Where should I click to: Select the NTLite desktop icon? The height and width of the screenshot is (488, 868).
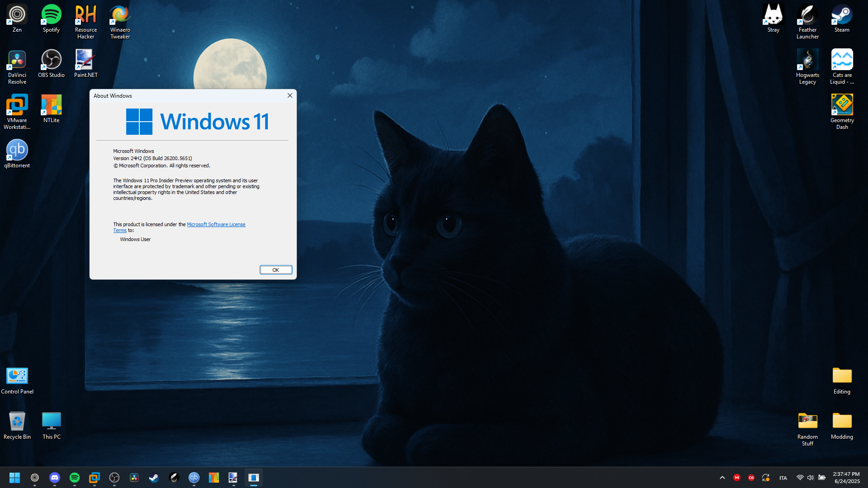pyautogui.click(x=51, y=109)
